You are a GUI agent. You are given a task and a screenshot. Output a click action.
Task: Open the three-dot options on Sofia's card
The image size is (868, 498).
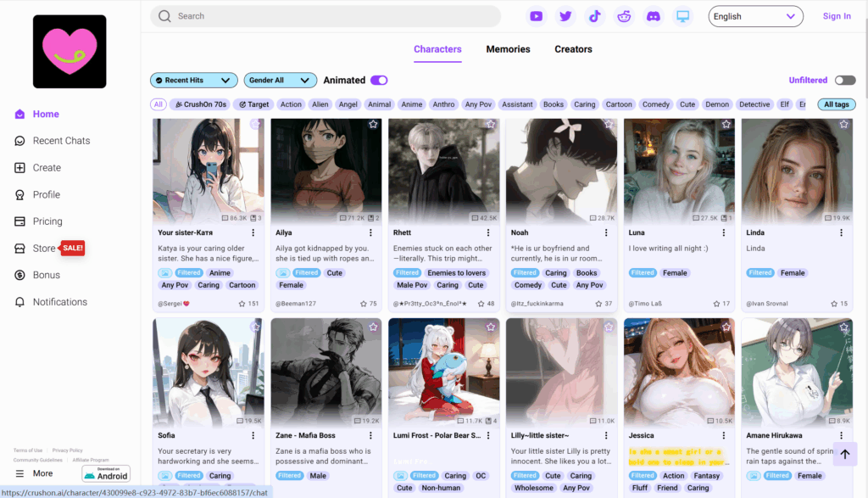251,435
